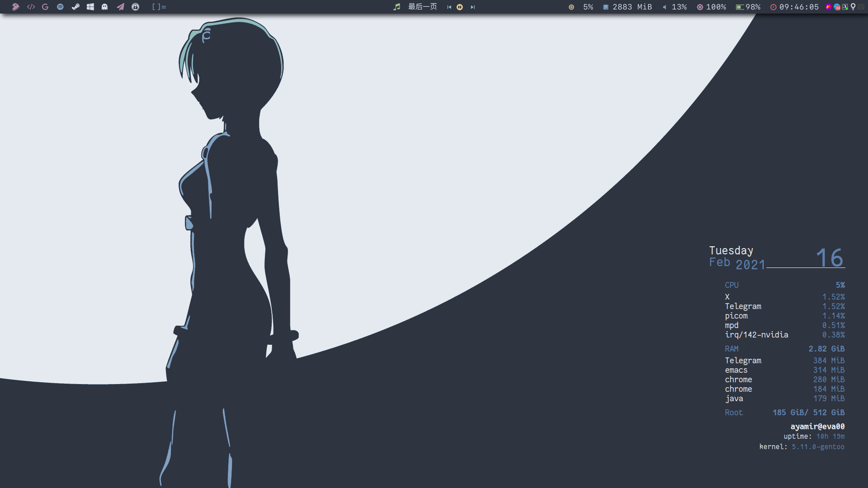This screenshot has height=488, width=868.
Task: Open the Google G workspace tag
Action: (x=45, y=7)
